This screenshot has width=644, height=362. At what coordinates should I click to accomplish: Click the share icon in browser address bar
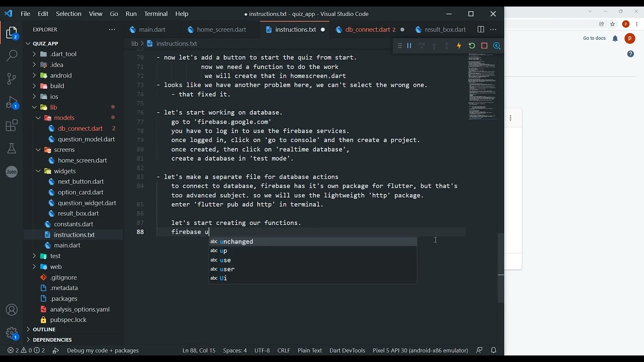click(601, 24)
